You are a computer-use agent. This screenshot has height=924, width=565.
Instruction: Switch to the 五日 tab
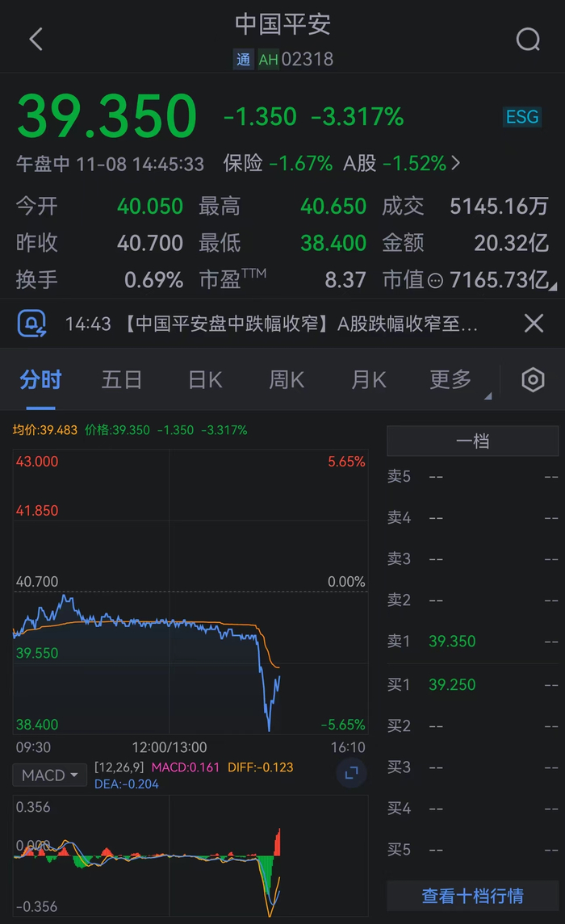tap(122, 380)
